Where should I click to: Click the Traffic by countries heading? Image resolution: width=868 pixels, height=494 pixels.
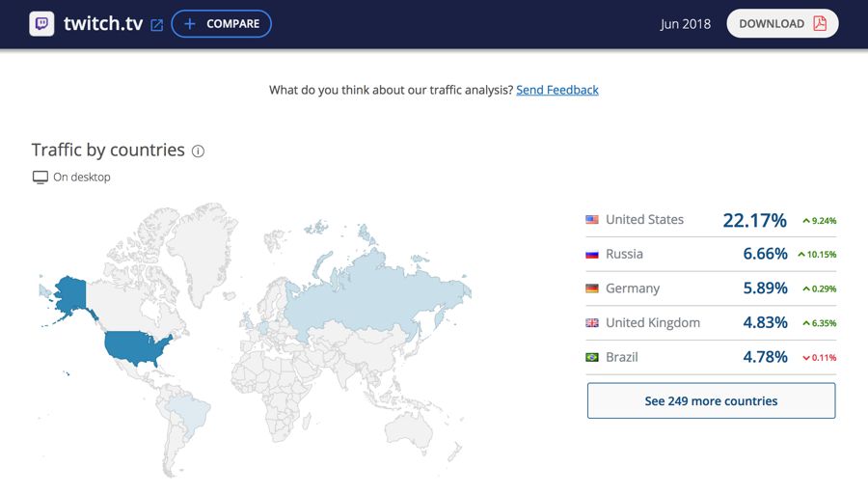click(108, 151)
